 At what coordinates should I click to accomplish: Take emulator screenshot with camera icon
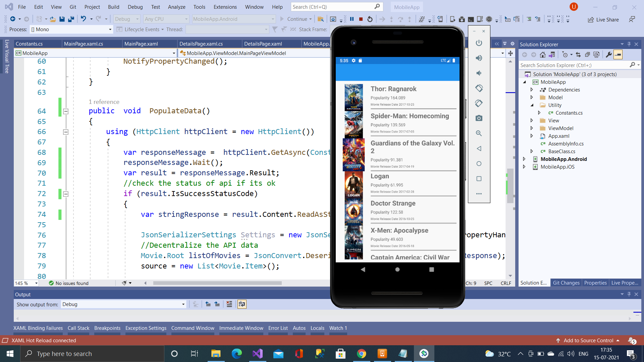point(479,118)
